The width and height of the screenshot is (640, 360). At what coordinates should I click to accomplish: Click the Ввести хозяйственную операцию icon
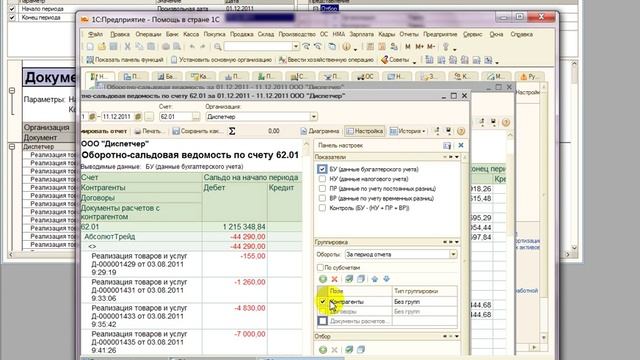(282, 60)
